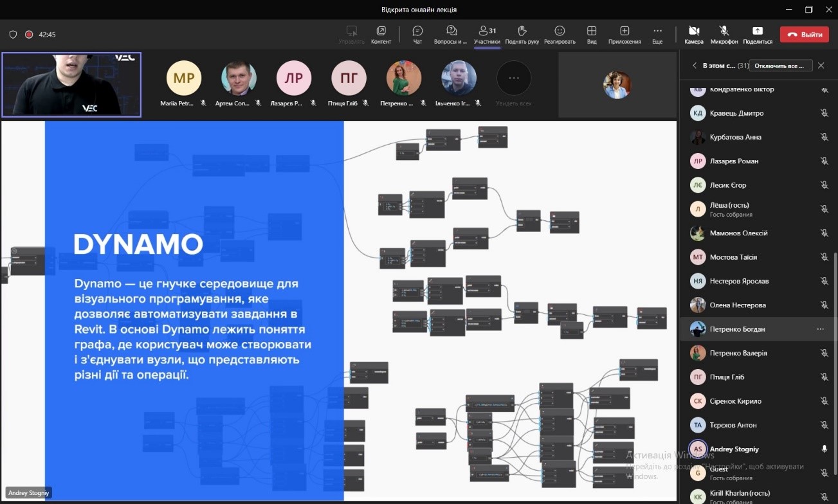Click Увидеть всех to view all participants
Screen dimensions: 838x504
tap(514, 84)
